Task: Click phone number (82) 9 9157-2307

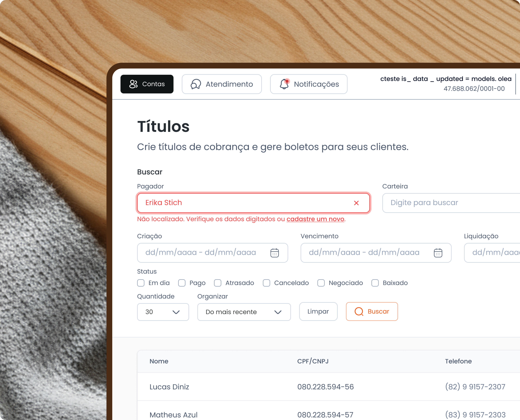Action: tap(475, 387)
